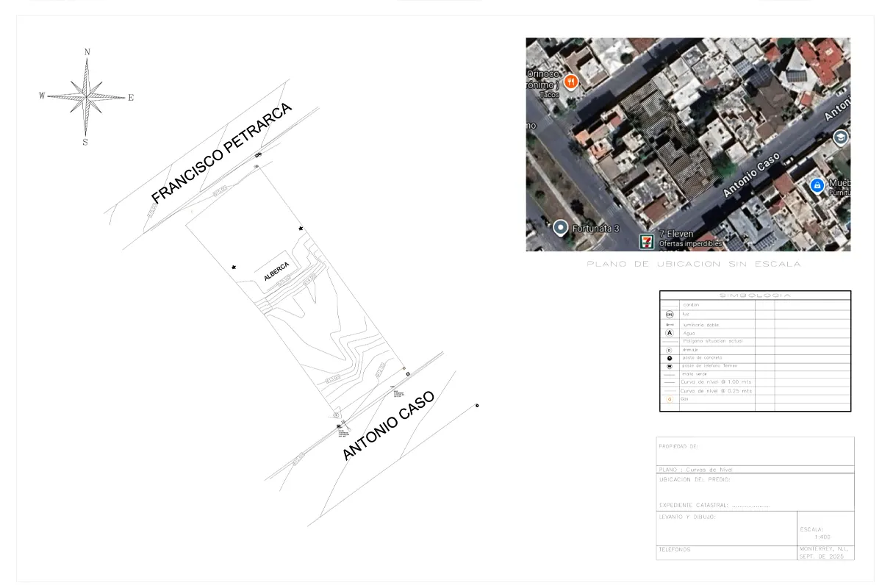Screen dimensions: 882x588
Task: Click the blue furniture store shopping pin
Action: click(817, 186)
